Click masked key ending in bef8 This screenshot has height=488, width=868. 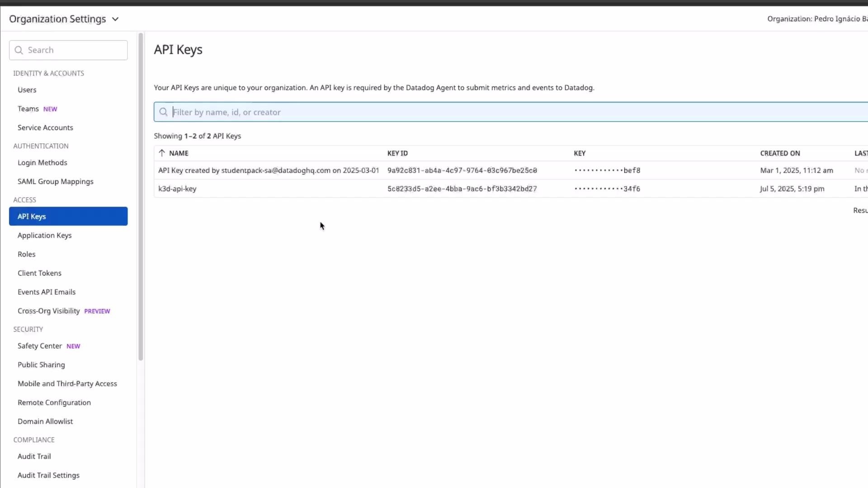pos(607,171)
